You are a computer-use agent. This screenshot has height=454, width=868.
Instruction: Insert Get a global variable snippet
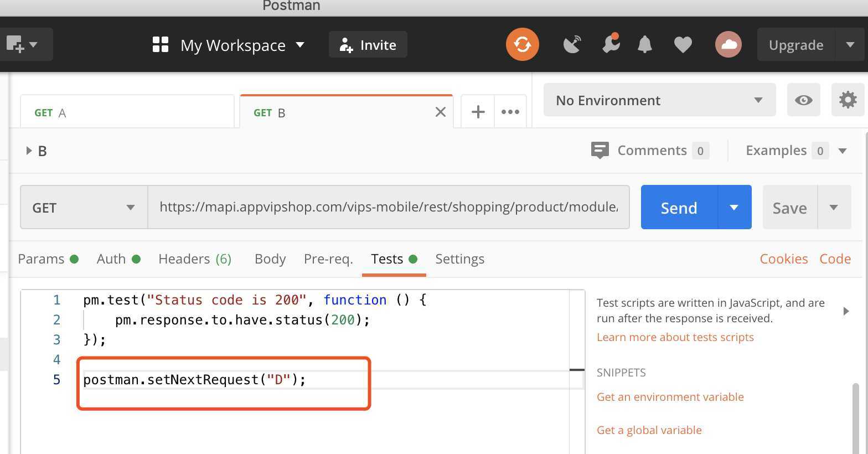pyautogui.click(x=649, y=430)
